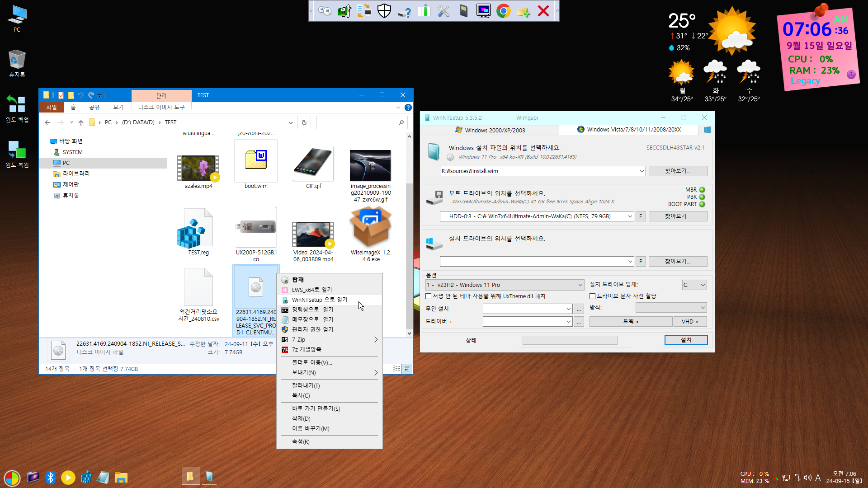This screenshot has width=868, height=488.
Task: Open the 윈도 복원 desktop icon
Action: (x=17, y=154)
